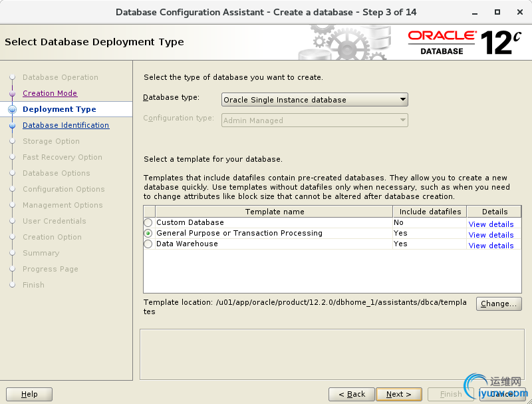This screenshot has width=532, height=404.
Task: Open the Configuration type dropdown
Action: tap(315, 120)
